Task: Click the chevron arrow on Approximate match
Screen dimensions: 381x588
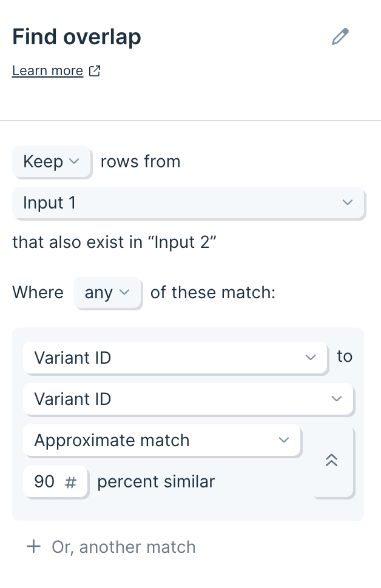Action: 284,440
